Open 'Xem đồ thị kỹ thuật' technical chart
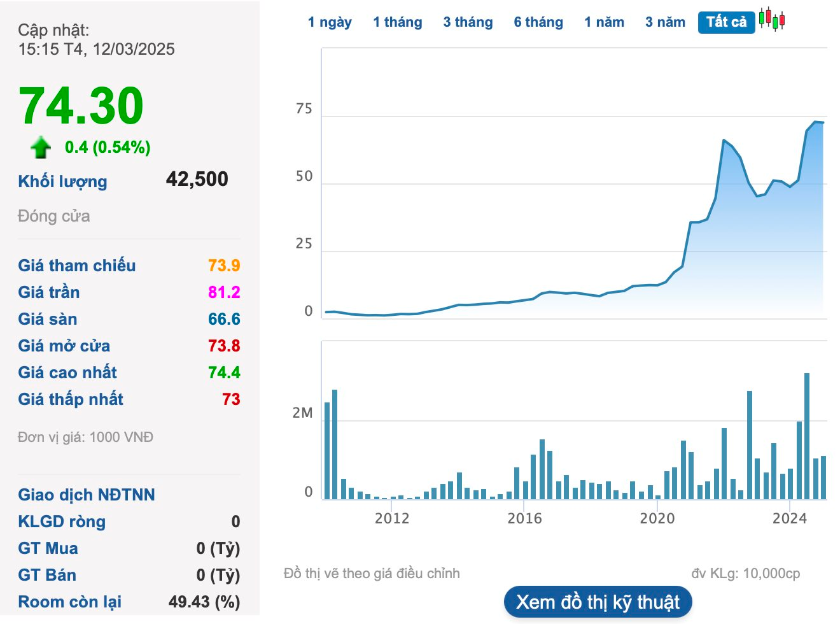Screen dimensions: 840x624 598,602
